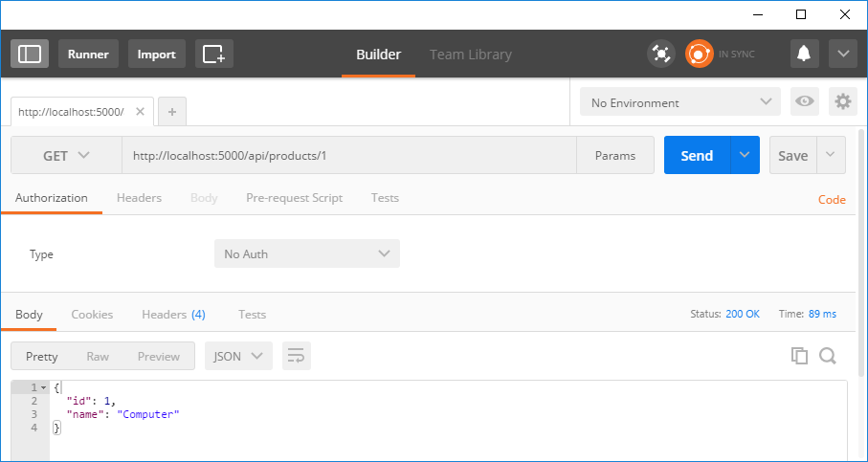
Task: Open the Team Library tab
Action: click(470, 55)
